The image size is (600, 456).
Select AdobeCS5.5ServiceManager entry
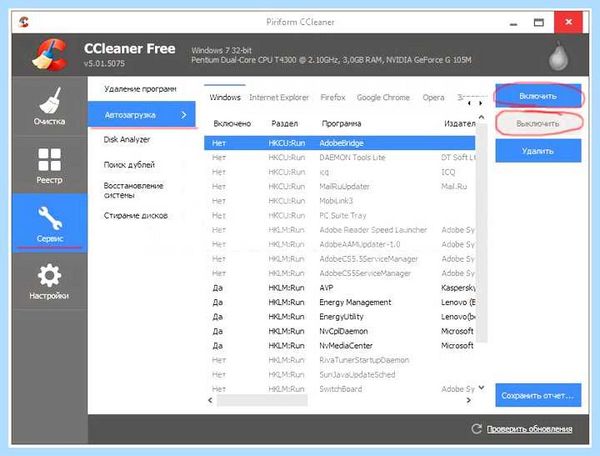coord(340,259)
